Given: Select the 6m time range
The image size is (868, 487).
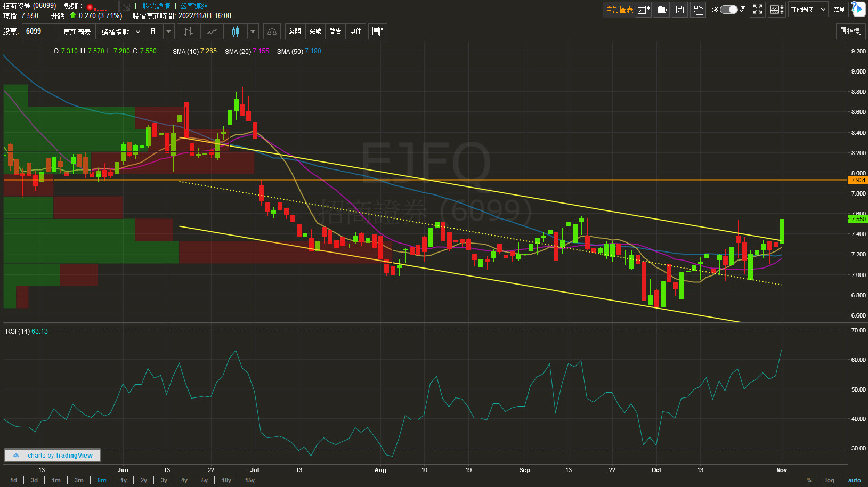Looking at the screenshot, I should point(102,480).
